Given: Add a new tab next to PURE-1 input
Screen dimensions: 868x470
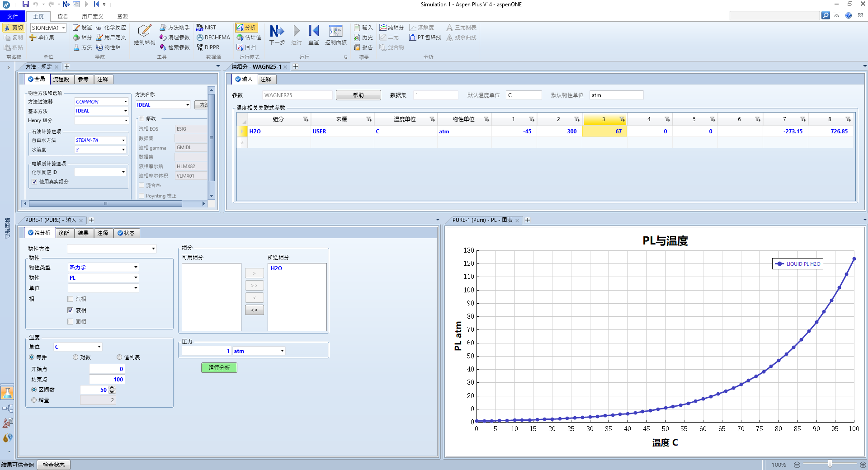Looking at the screenshot, I should tap(91, 220).
